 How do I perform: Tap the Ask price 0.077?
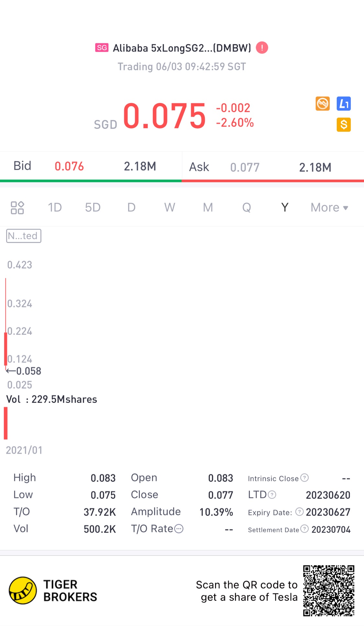[x=245, y=167]
